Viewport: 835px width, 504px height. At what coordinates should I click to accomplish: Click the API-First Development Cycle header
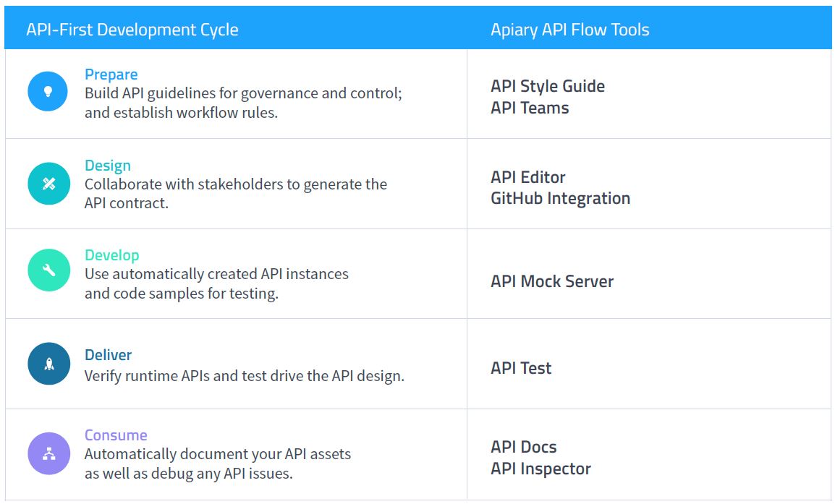click(x=132, y=30)
